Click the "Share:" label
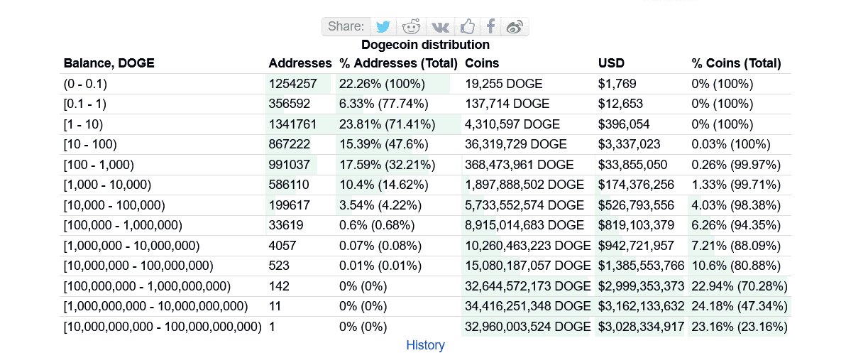Image resolution: width=868 pixels, height=353 pixels. 346,27
